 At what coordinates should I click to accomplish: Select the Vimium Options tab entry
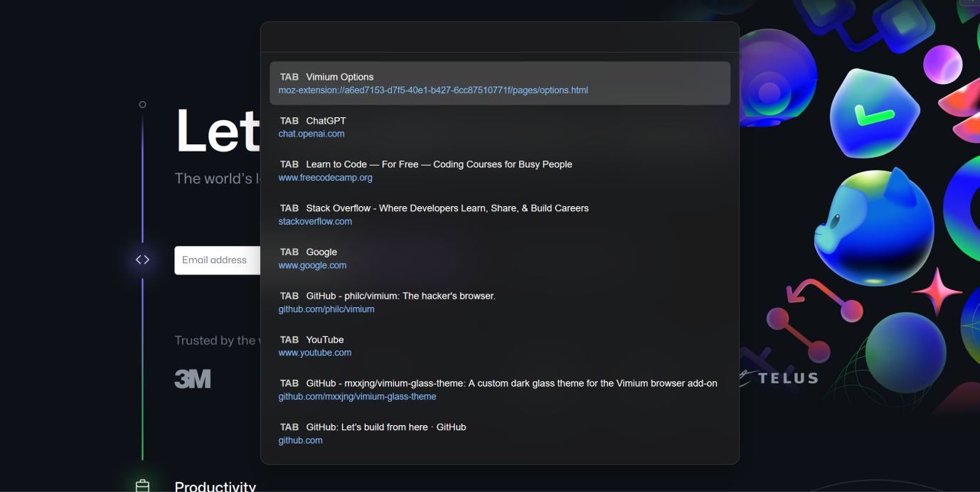pos(500,83)
